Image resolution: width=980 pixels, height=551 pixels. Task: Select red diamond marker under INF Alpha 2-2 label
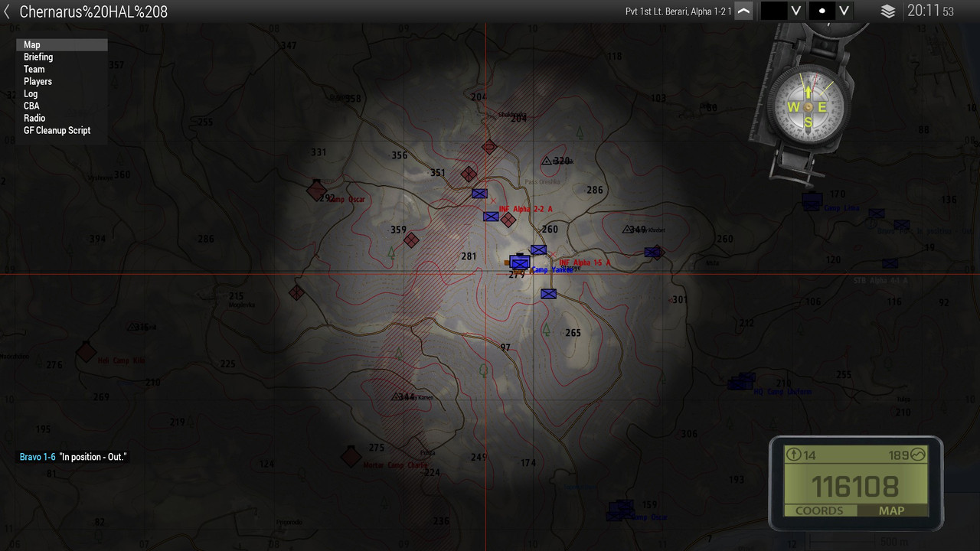508,220
